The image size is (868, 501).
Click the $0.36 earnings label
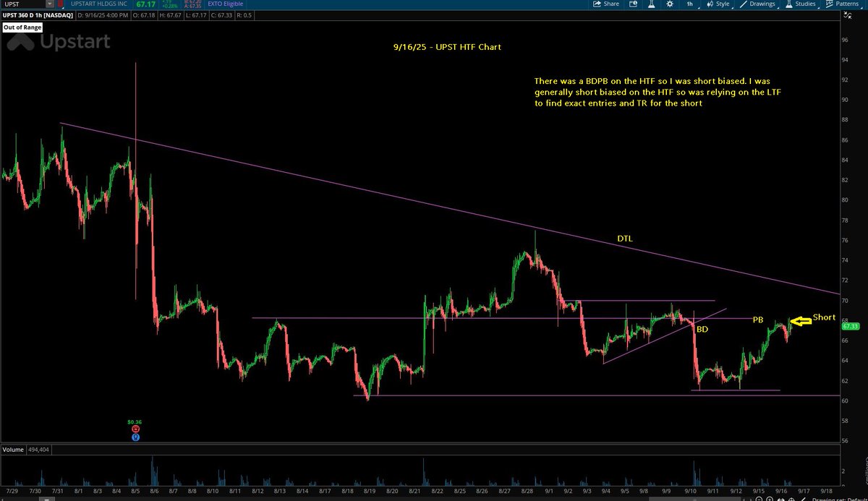[135, 421]
